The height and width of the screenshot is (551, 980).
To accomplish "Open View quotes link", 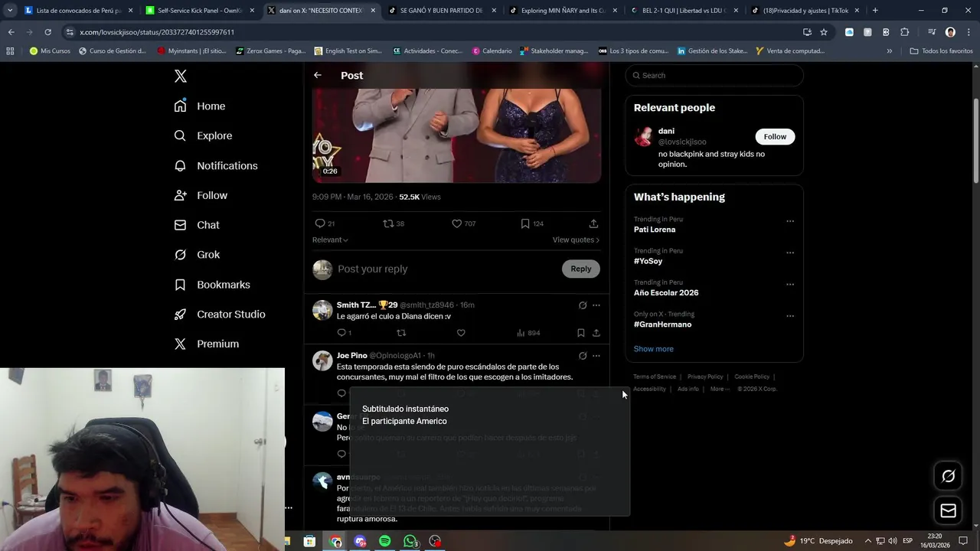I will [x=576, y=240].
